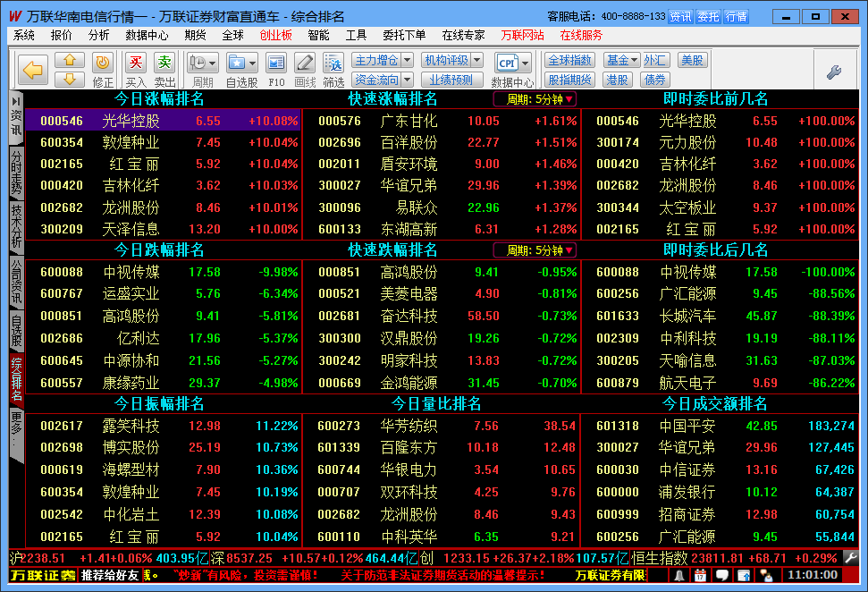Click the 行情 button in title bar
This screenshot has height=592, width=868.
(737, 17)
